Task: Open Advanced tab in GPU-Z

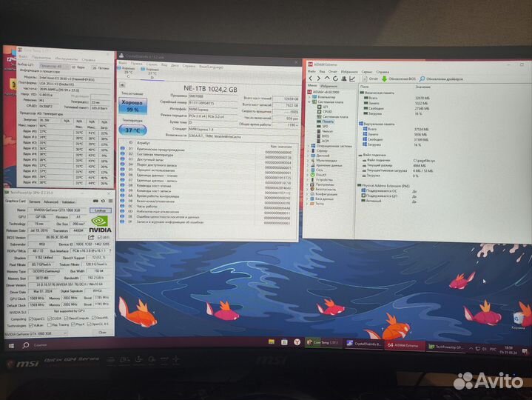Action: tap(51, 201)
